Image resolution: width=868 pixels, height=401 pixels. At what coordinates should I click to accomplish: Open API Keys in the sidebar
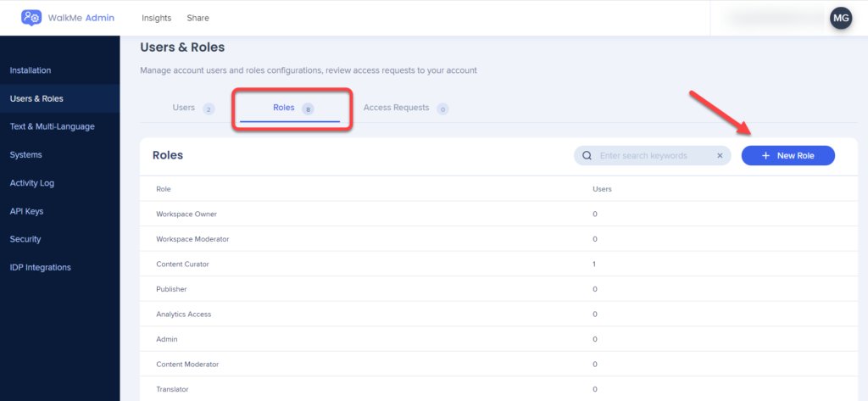click(60, 211)
